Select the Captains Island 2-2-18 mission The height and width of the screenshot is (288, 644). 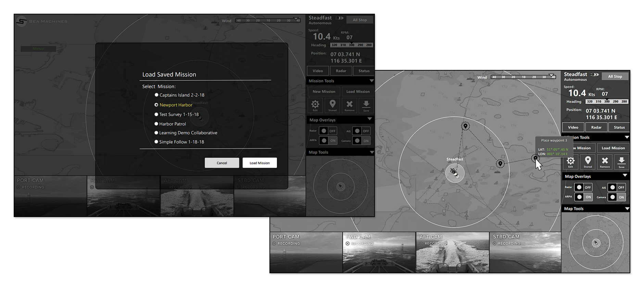click(156, 95)
